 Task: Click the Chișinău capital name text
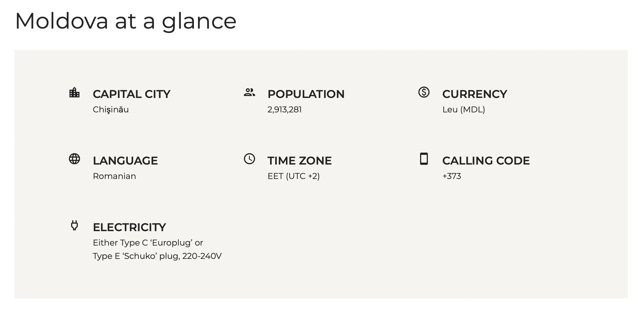point(111,110)
